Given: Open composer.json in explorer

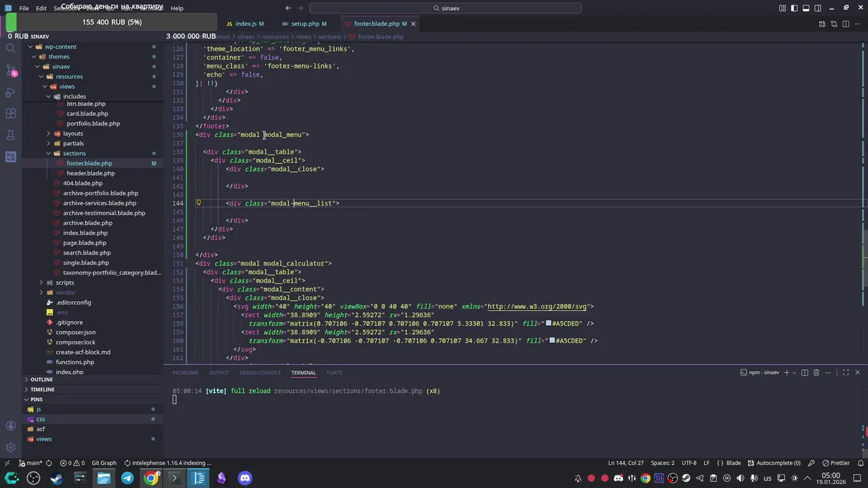Looking at the screenshot, I should pyautogui.click(x=75, y=332).
